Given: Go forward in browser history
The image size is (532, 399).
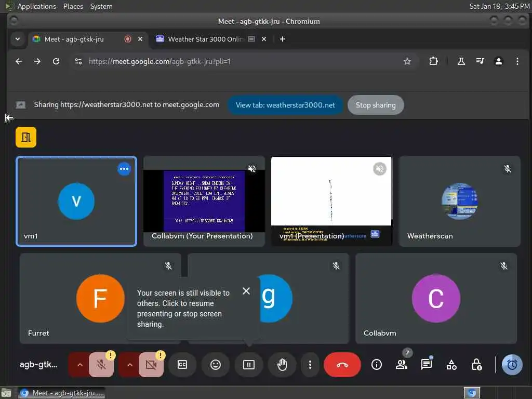Looking at the screenshot, I should 37,61.
